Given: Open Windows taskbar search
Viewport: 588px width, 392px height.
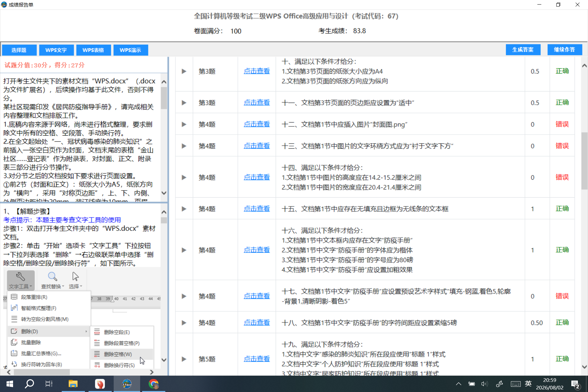Looking at the screenshot, I should tap(29, 384).
